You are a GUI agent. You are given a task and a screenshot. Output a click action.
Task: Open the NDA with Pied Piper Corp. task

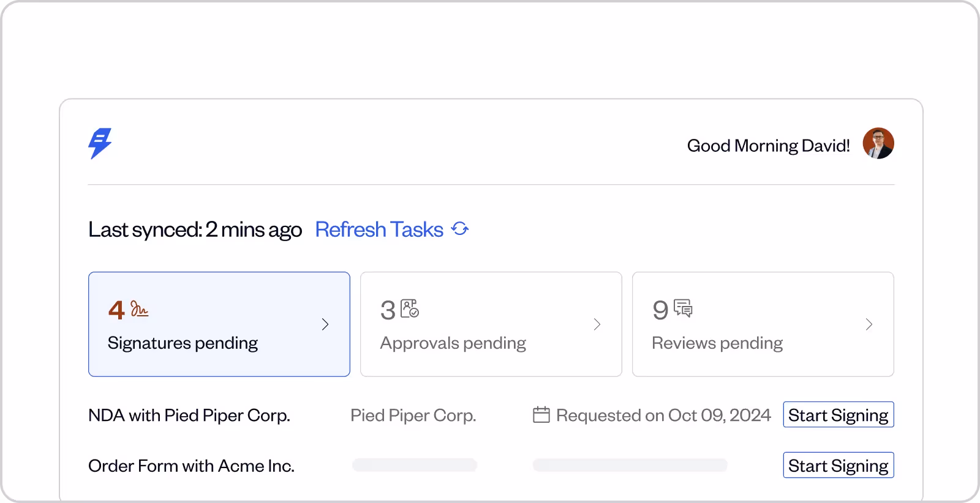(189, 415)
